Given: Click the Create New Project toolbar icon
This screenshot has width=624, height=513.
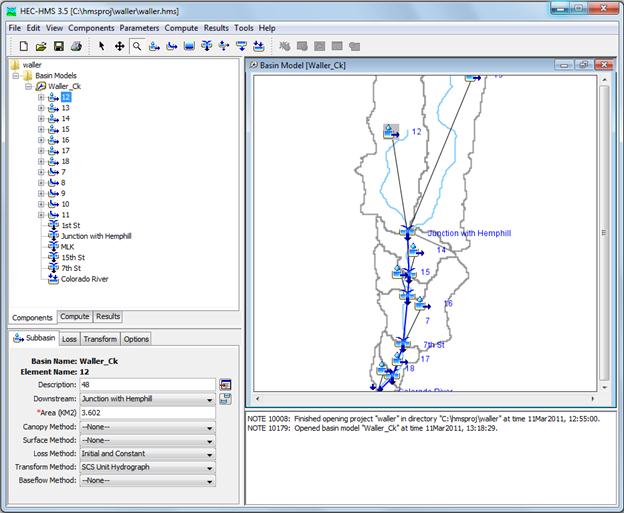Looking at the screenshot, I should coord(24,46).
